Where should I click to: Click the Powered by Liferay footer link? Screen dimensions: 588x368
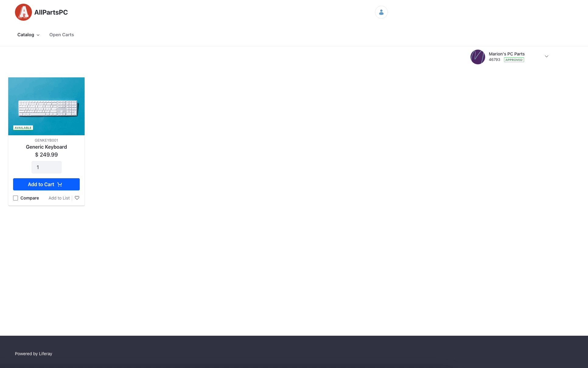[33, 354]
